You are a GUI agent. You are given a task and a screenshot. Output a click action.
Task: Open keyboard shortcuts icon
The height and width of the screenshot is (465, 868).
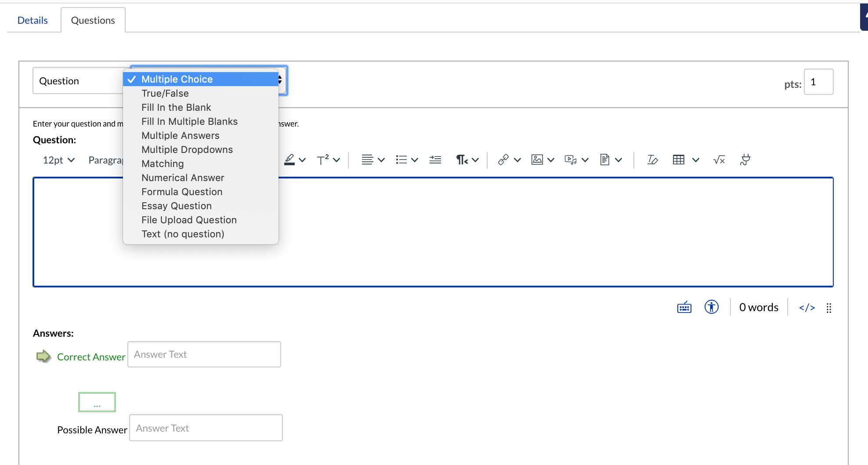tap(684, 307)
